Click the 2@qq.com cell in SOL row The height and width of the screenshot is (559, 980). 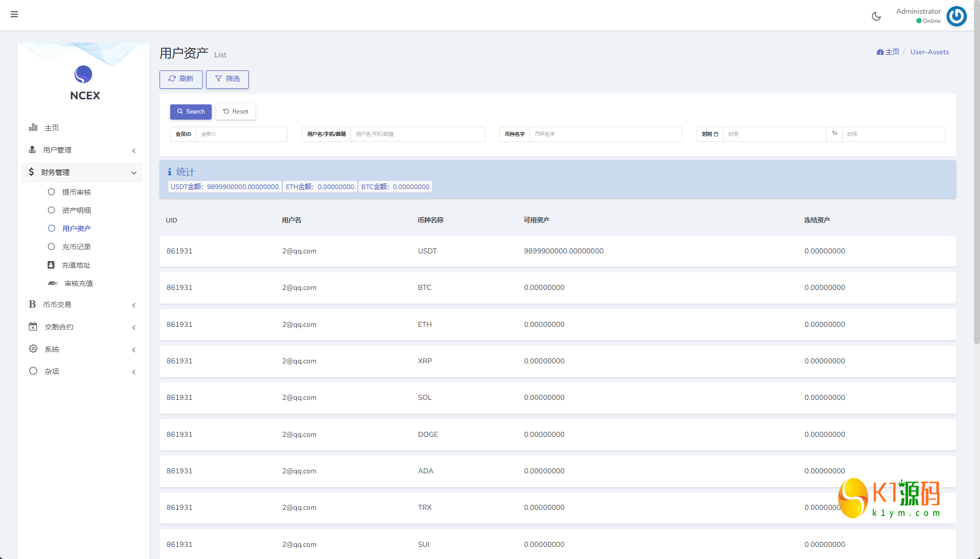(x=299, y=397)
